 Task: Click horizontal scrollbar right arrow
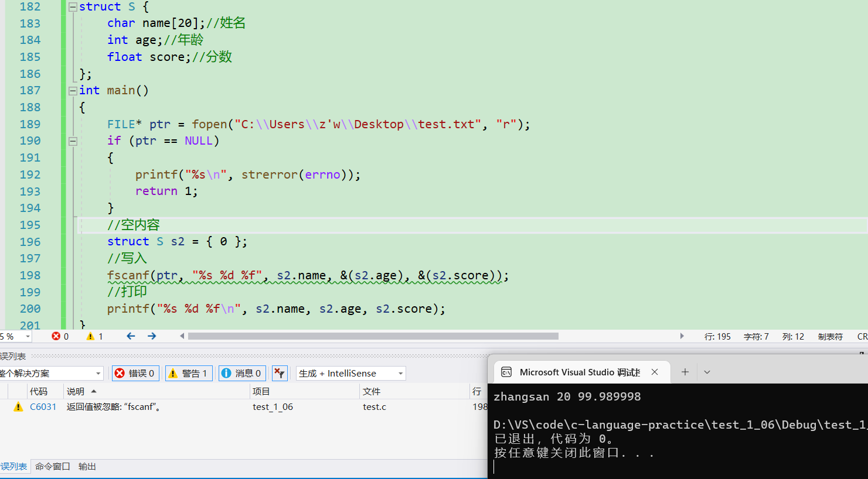[x=682, y=336]
